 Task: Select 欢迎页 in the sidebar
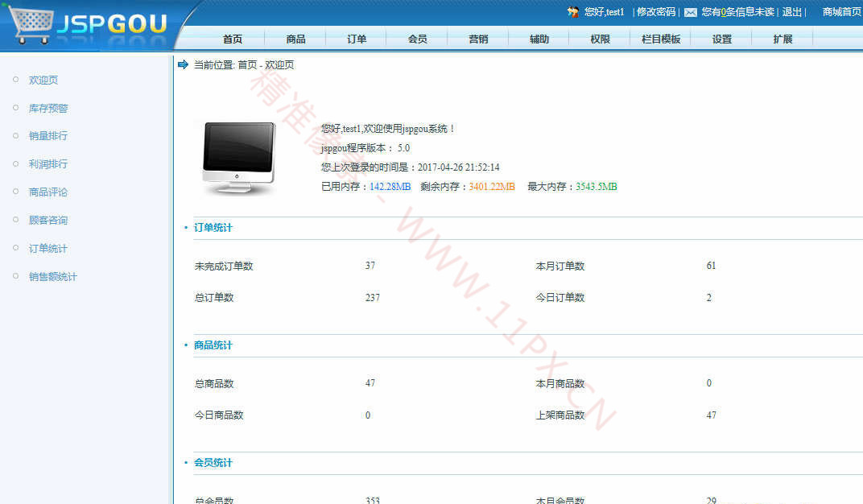43,81
